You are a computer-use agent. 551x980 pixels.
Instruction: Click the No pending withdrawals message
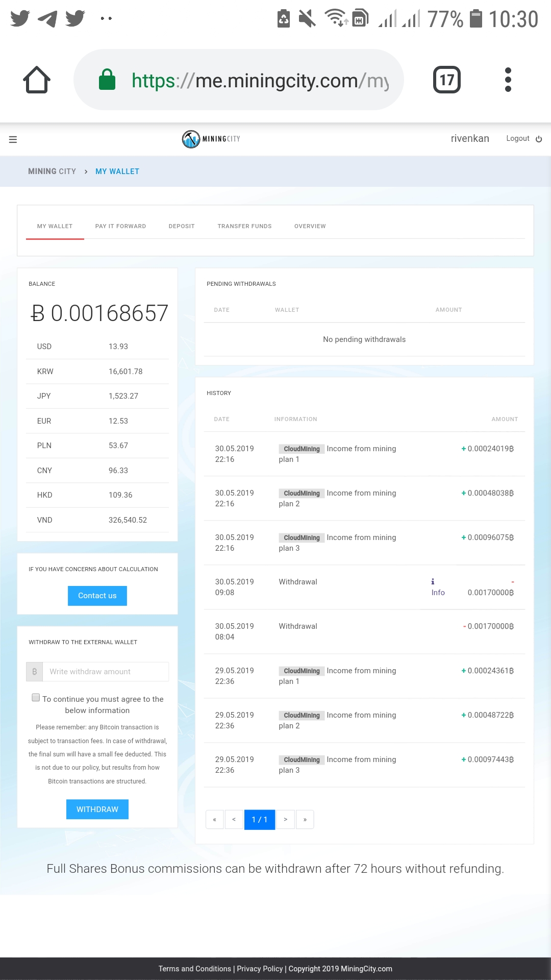tap(364, 339)
